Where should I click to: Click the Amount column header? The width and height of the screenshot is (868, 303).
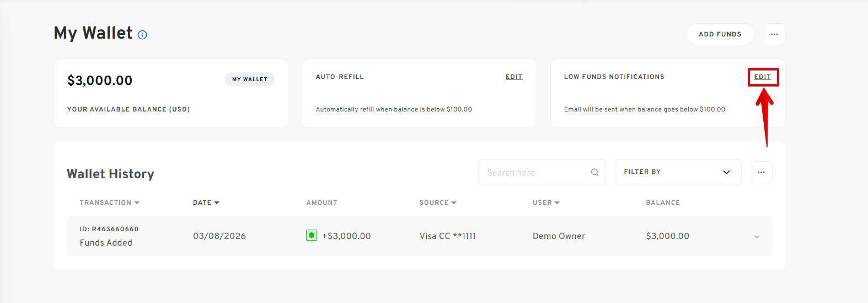pyautogui.click(x=322, y=203)
